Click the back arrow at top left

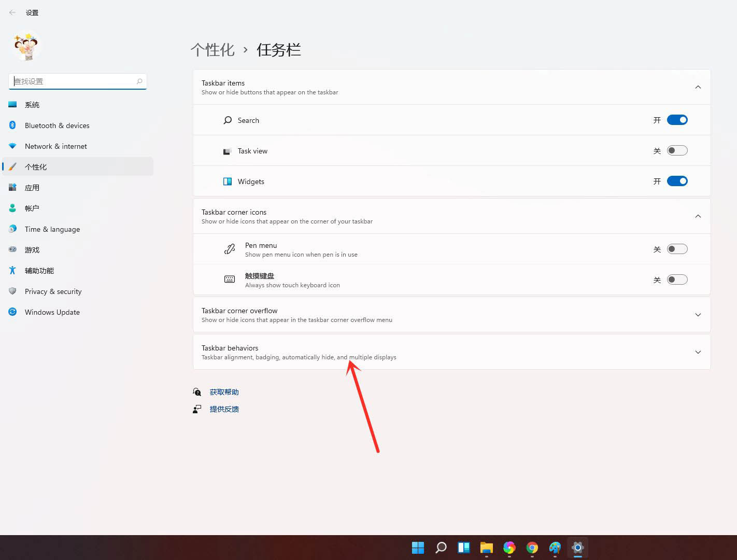[12, 12]
